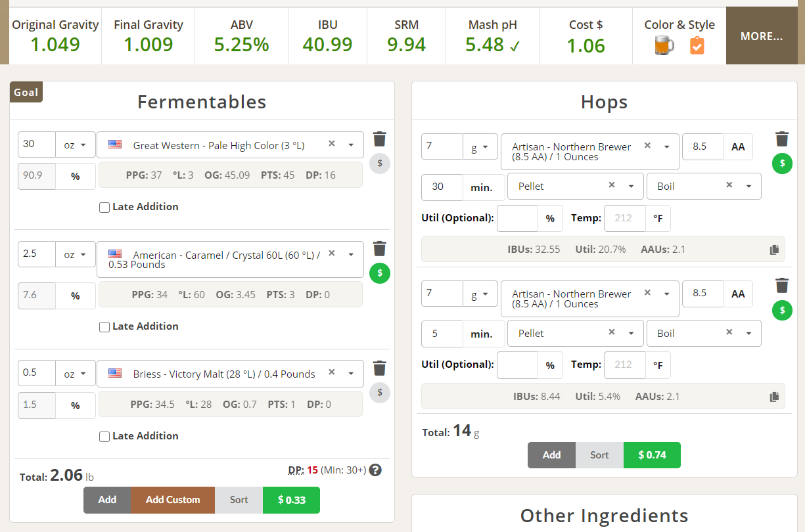Delete the 30 min Northern Brewer hop
Viewport: 805px width, 532px height.
[781, 139]
